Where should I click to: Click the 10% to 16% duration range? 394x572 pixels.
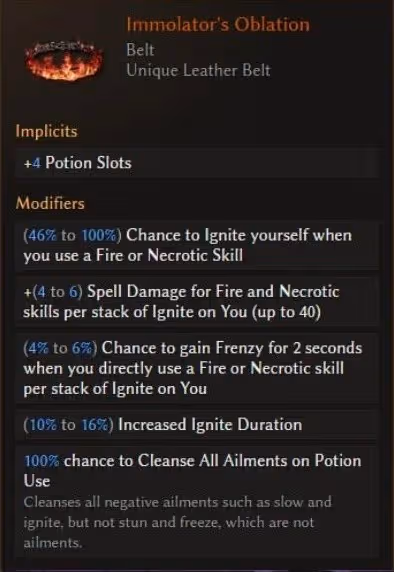[x=68, y=425]
